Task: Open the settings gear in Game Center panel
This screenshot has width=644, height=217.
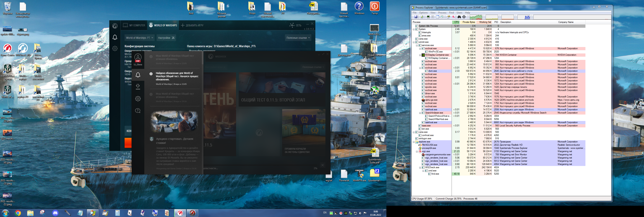Action: point(138,99)
